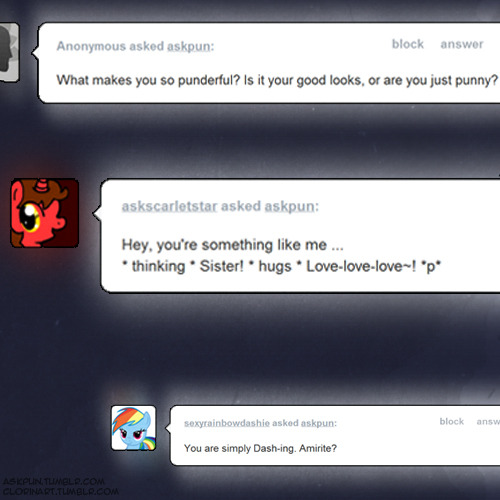Visit the sexyrainbowdashie username link
This screenshot has height=500, width=500.
click(x=227, y=423)
